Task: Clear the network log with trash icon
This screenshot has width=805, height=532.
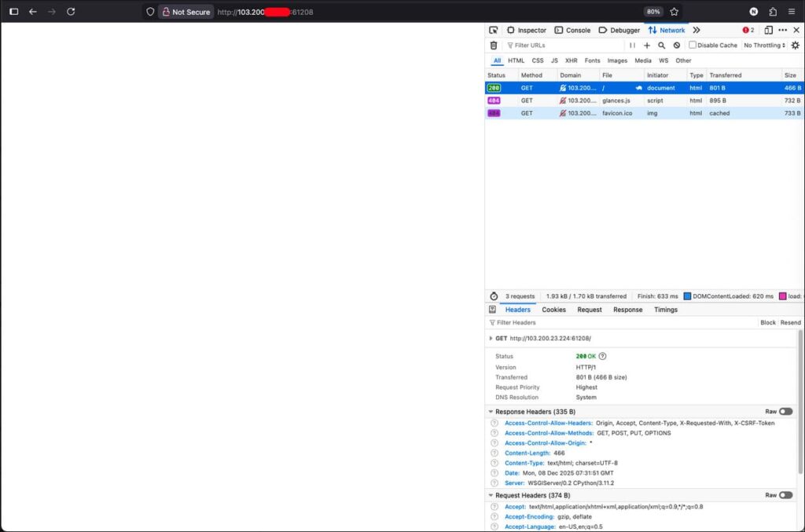Action: pos(494,46)
